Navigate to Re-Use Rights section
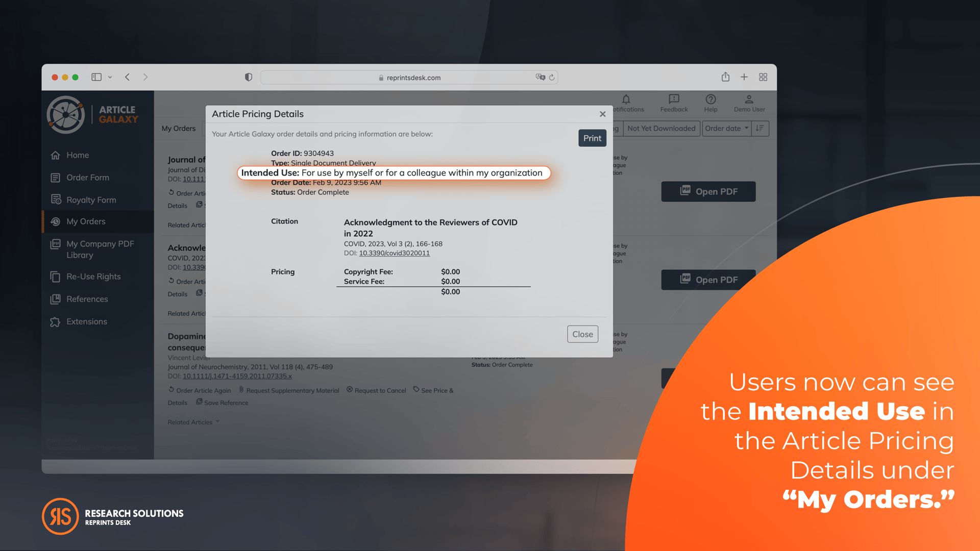The image size is (980, 551). [x=92, y=277]
